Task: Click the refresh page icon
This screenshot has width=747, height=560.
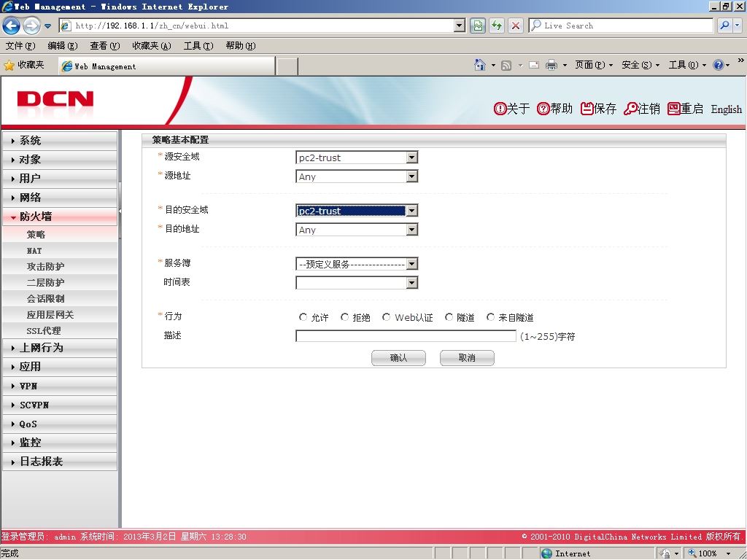Action: click(496, 26)
